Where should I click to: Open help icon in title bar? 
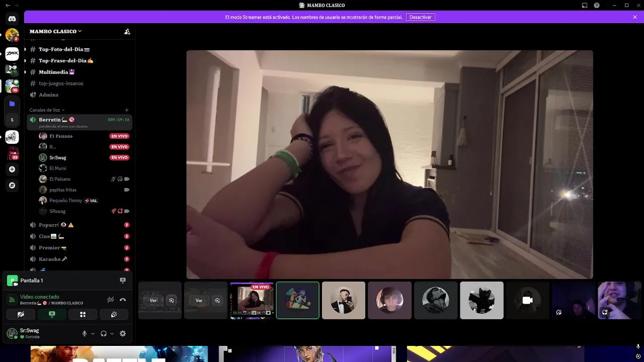(597, 5)
